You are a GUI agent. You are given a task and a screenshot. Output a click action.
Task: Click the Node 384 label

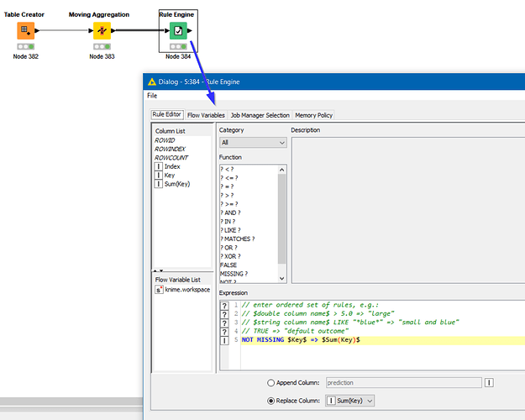tap(178, 56)
